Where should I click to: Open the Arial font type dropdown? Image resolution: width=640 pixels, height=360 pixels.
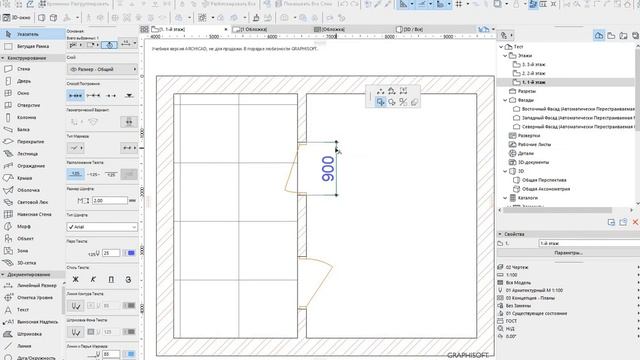pyautogui.click(x=102, y=227)
